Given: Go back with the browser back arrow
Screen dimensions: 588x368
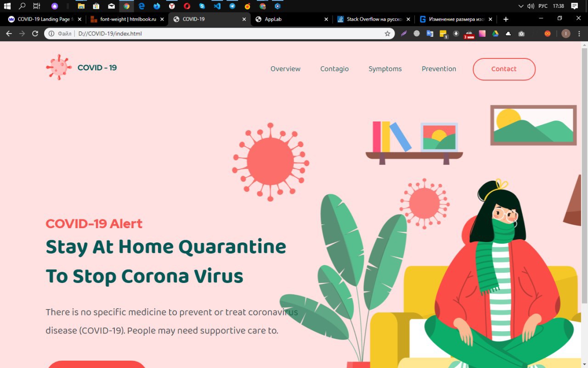Looking at the screenshot, I should tap(9, 34).
